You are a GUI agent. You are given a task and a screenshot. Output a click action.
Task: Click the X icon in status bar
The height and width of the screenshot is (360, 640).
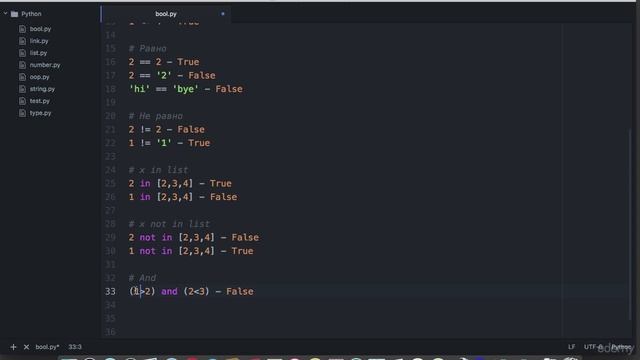(x=26, y=347)
